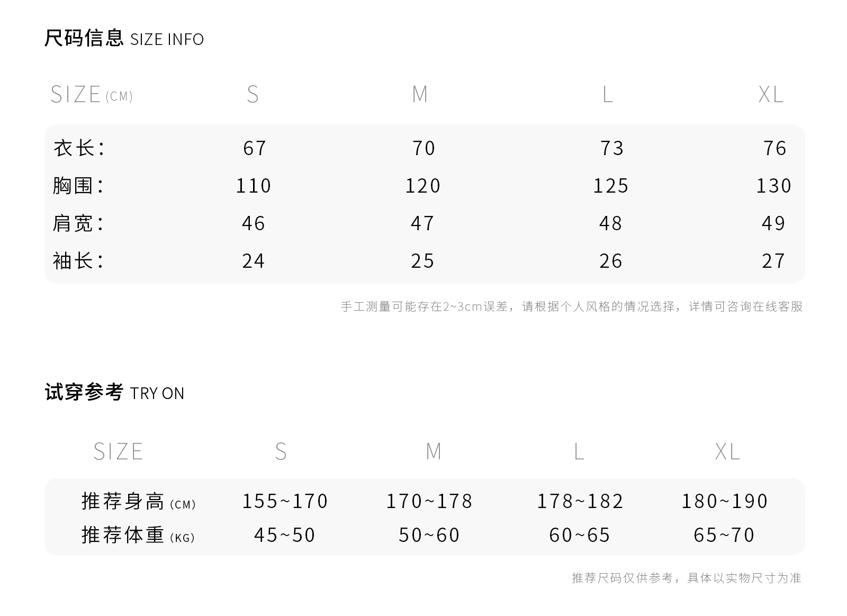
Task: Click the XL column header in size info table
Action: [x=770, y=95]
